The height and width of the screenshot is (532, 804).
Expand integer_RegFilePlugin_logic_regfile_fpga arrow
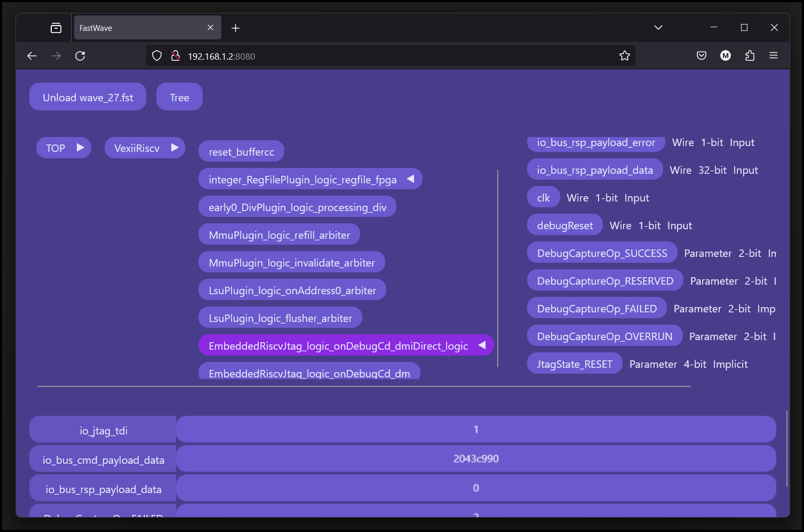tap(411, 179)
